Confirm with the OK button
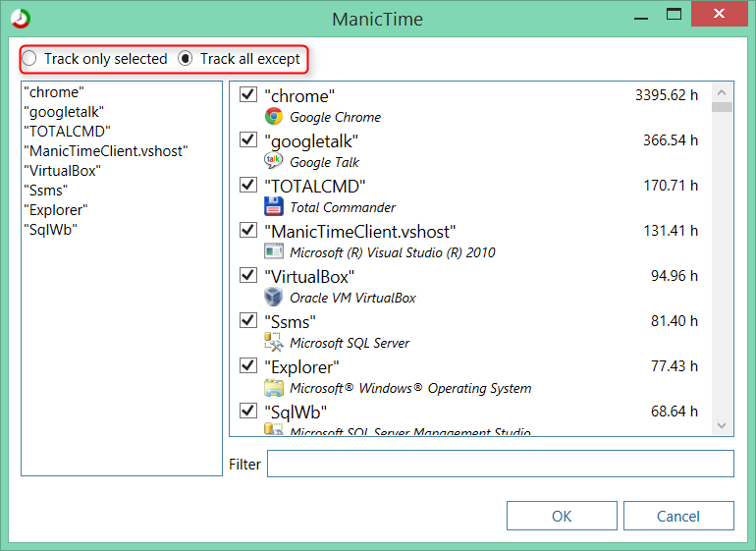Screen dimensions: 756x551 (562, 516)
